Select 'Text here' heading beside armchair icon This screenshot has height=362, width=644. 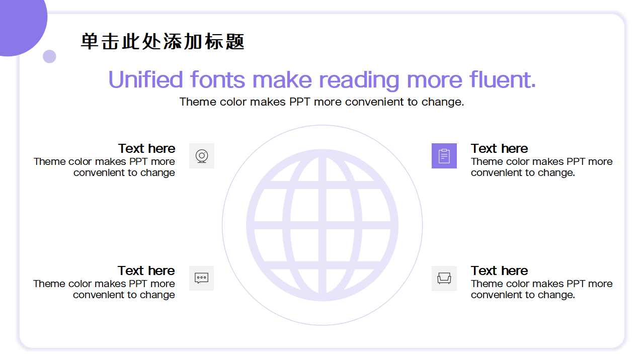(x=500, y=270)
